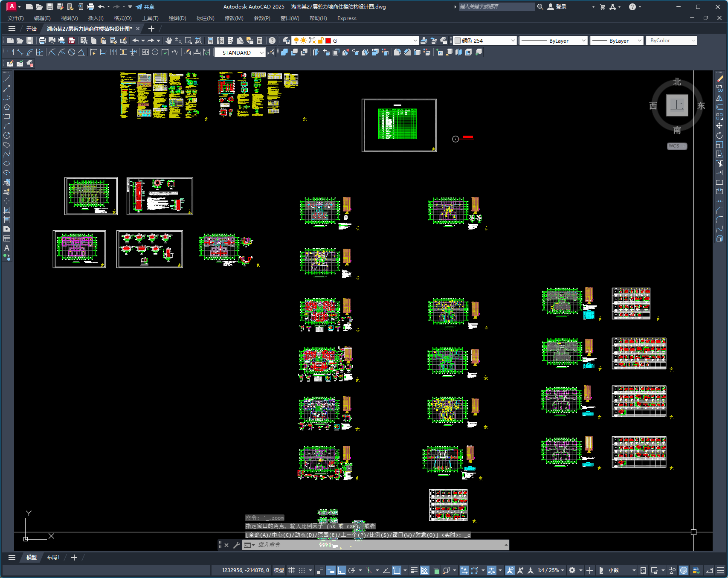The height and width of the screenshot is (578, 728).
Task: Expand the undo history dropdown arrow
Action: [143, 41]
